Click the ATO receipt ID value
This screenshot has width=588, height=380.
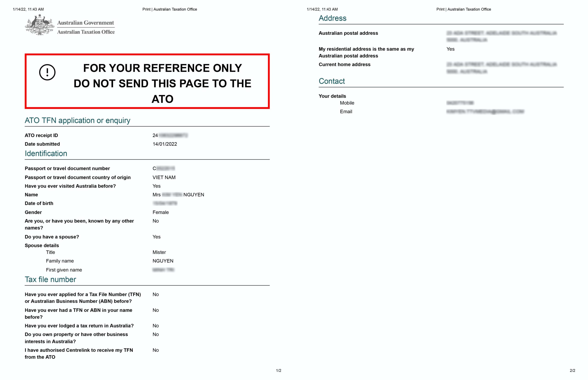[170, 135]
